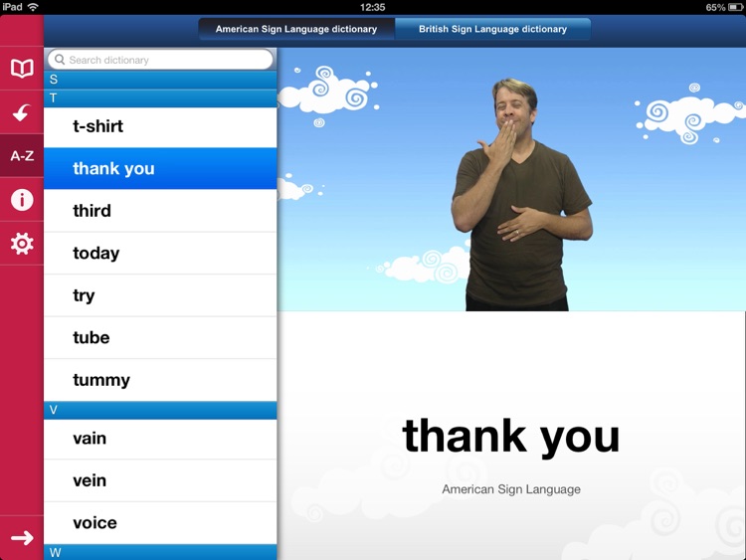Image resolution: width=746 pixels, height=560 pixels.
Task: Tap the T section header
Action: point(160,98)
